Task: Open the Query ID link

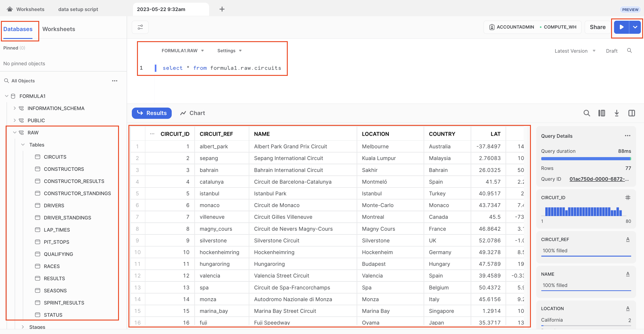Action: (x=599, y=179)
